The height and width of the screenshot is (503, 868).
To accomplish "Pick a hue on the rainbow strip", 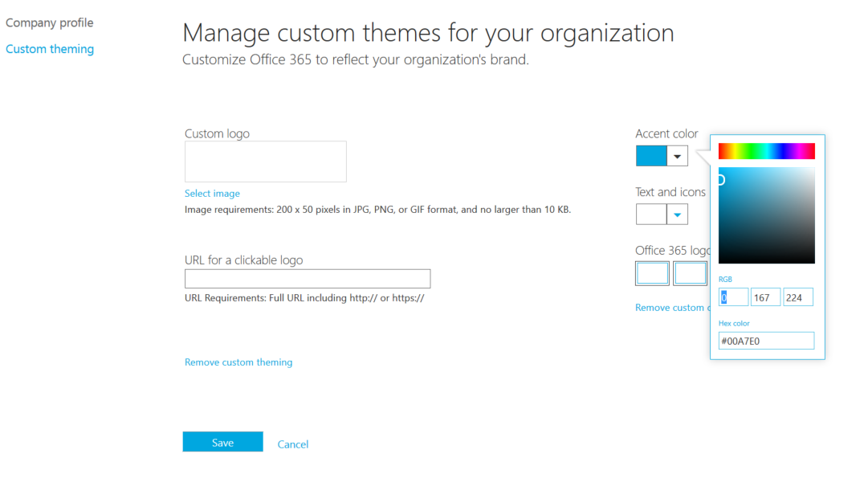I will 767,150.
